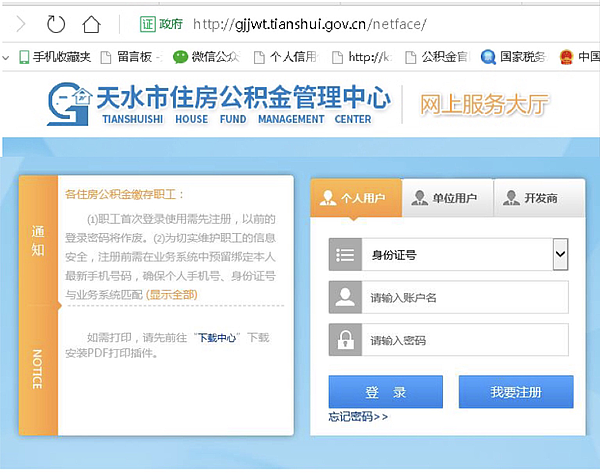Click (显示全部) to show full notice
The width and height of the screenshot is (600, 473).
tap(171, 295)
